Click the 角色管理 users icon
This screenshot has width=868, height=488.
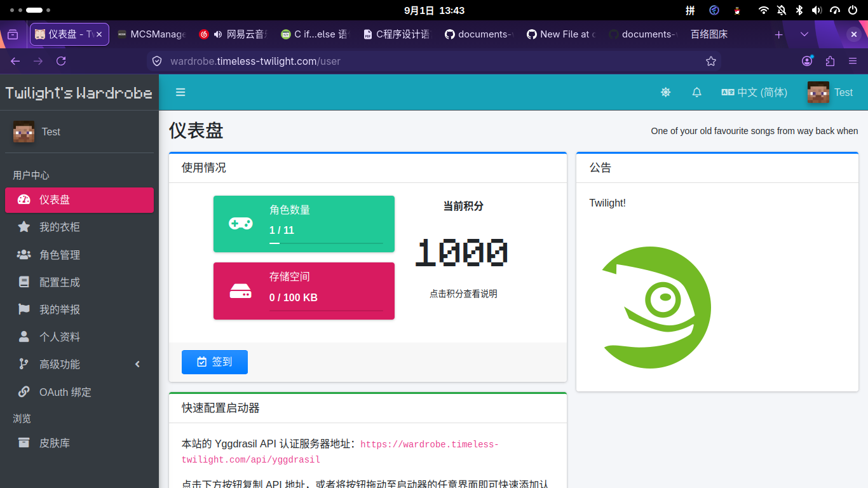click(24, 255)
